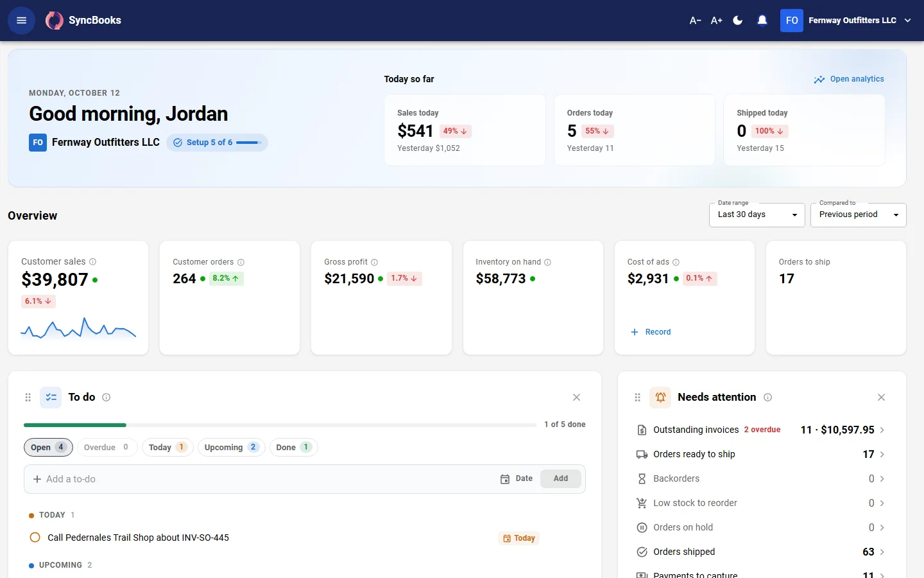Select the Upcoming filter tab
This screenshot has width=924, height=578.
pyautogui.click(x=232, y=448)
